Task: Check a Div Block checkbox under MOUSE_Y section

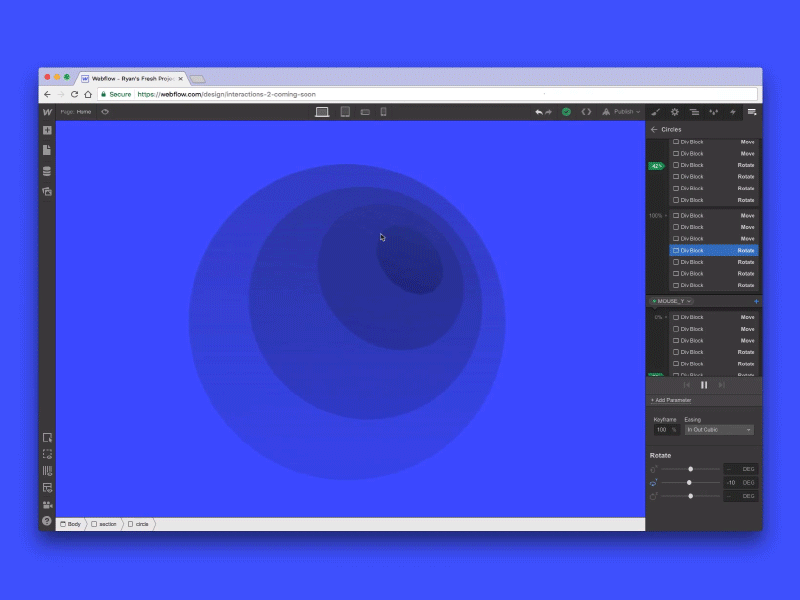Action: 675,317
